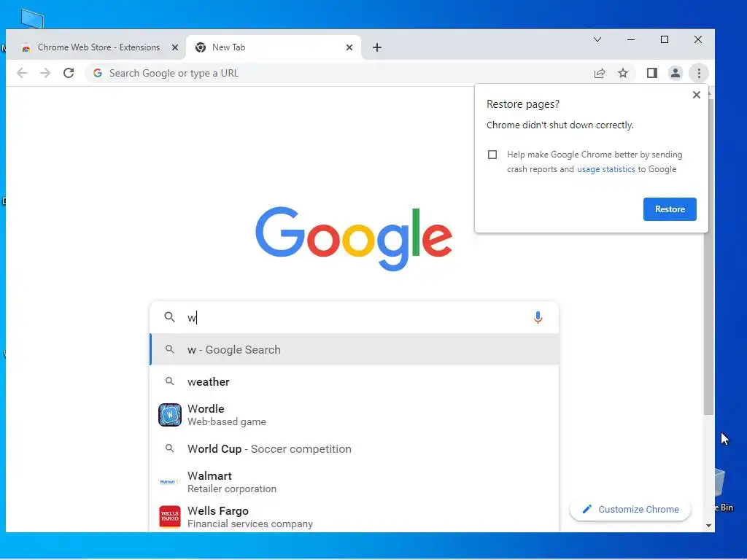Go back using the back arrow

(x=22, y=73)
